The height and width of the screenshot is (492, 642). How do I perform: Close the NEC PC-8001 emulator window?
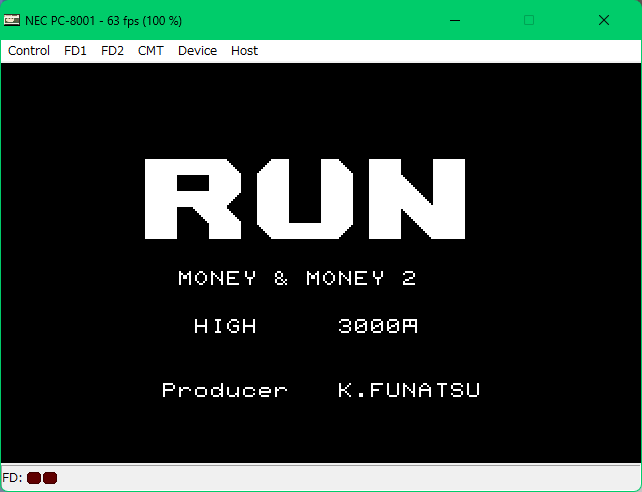click(x=604, y=20)
